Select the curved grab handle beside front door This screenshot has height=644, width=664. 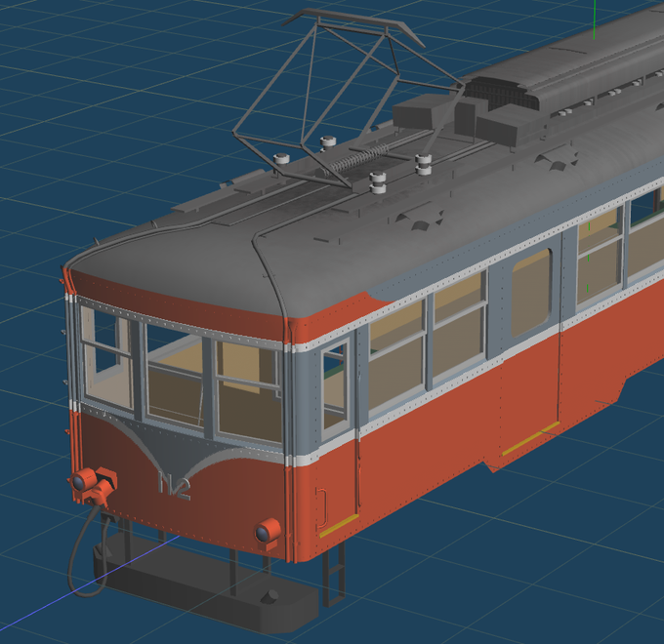322,507
